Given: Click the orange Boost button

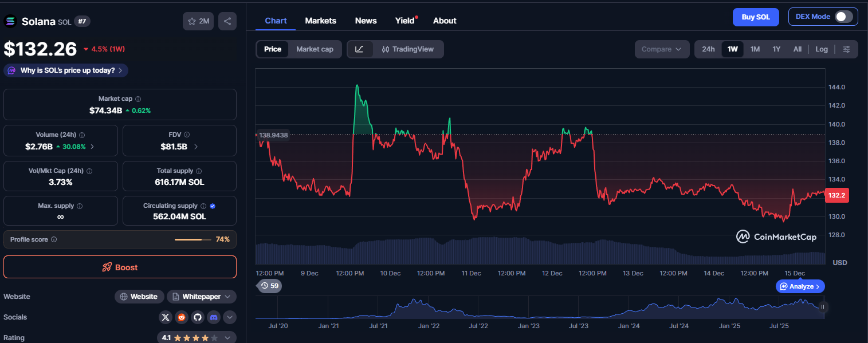Looking at the screenshot, I should click(120, 267).
